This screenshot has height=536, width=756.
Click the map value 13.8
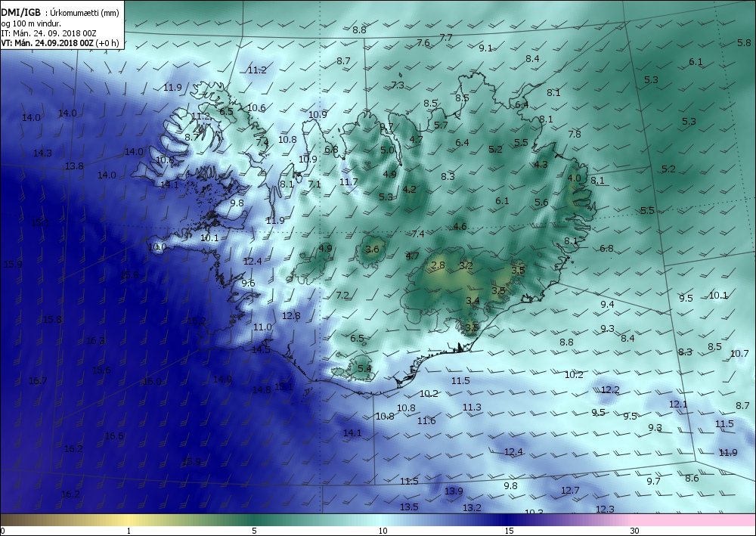pos(74,166)
